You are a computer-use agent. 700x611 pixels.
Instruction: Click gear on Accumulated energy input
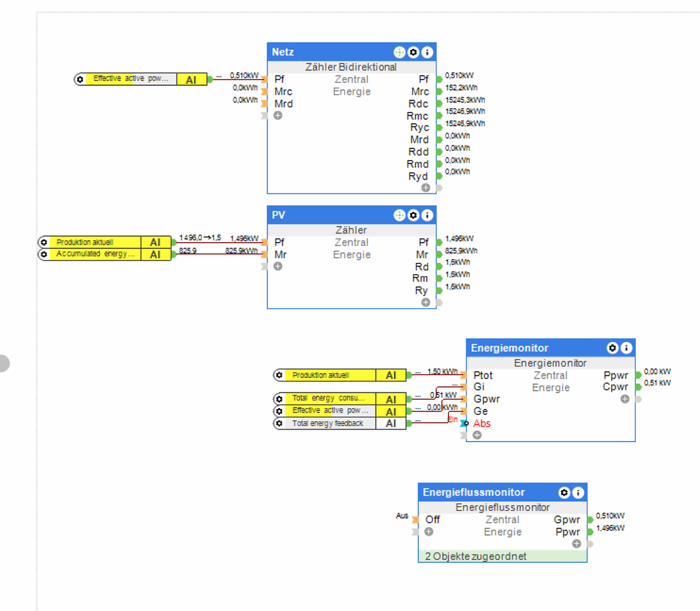[x=44, y=255]
